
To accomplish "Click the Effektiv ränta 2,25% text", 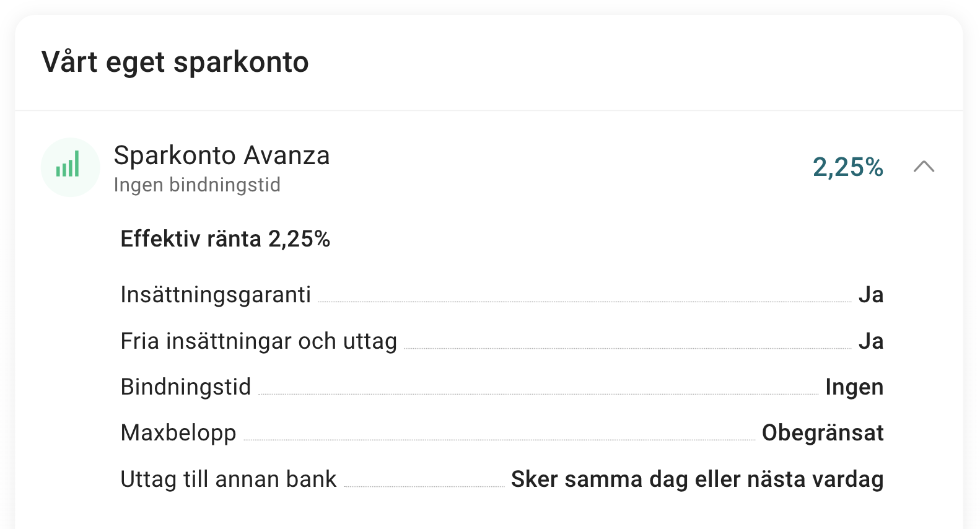I will click(x=225, y=239).
